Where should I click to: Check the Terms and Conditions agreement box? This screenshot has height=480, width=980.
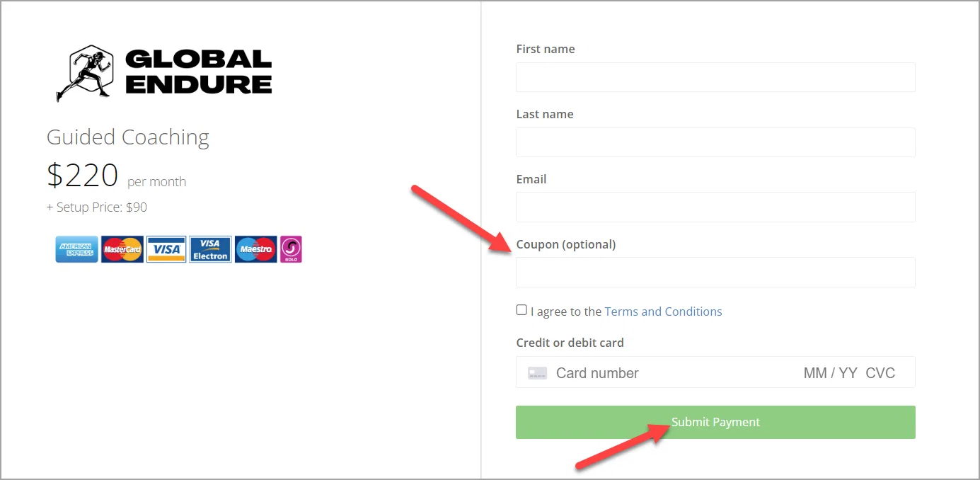[x=521, y=310]
